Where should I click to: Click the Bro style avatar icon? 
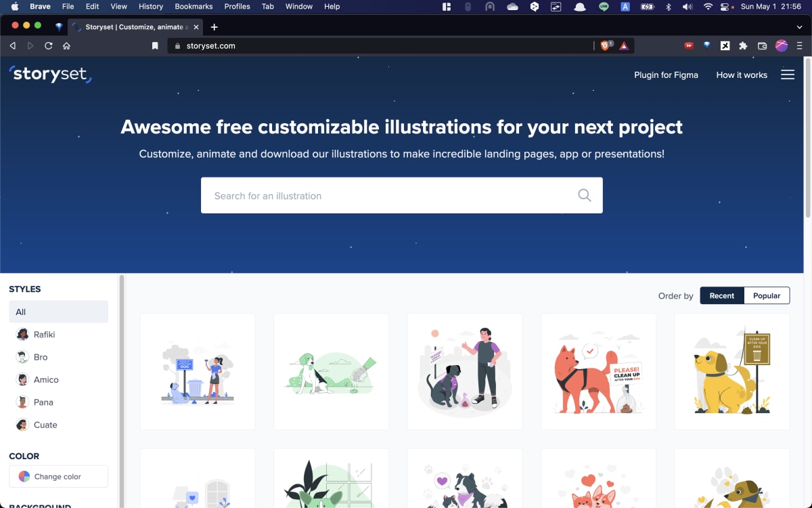pyautogui.click(x=22, y=357)
